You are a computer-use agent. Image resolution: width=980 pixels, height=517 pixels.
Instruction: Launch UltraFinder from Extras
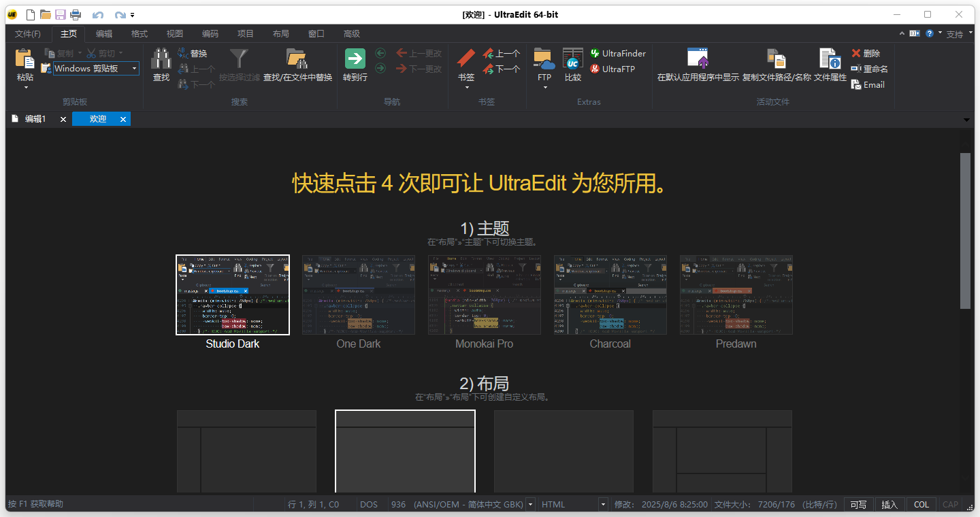[x=618, y=53]
